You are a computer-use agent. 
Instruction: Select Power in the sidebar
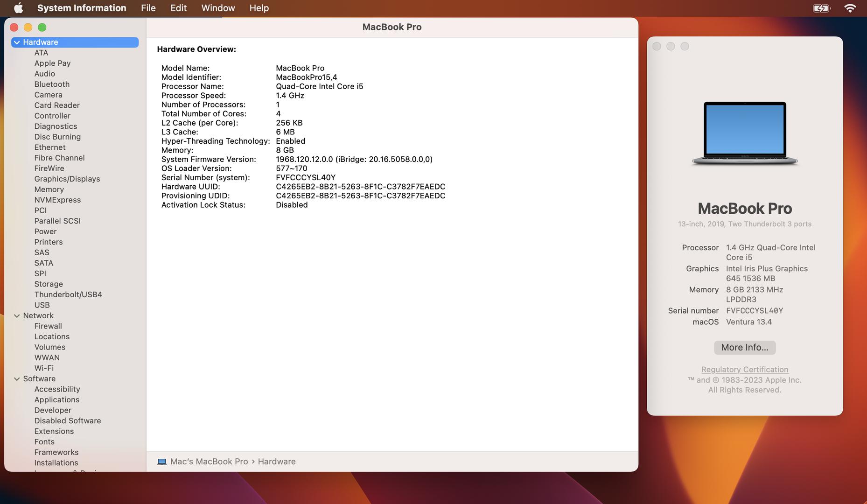click(45, 231)
